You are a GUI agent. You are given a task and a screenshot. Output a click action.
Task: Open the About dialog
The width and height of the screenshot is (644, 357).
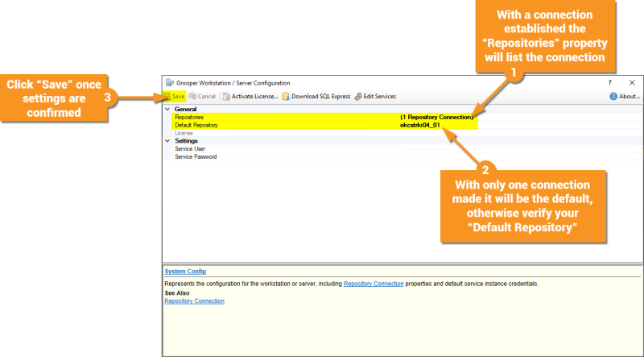pyautogui.click(x=625, y=96)
